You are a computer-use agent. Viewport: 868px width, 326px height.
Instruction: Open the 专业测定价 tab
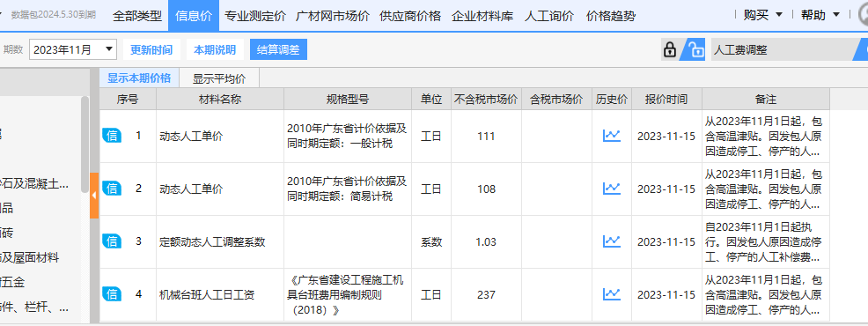tap(255, 16)
